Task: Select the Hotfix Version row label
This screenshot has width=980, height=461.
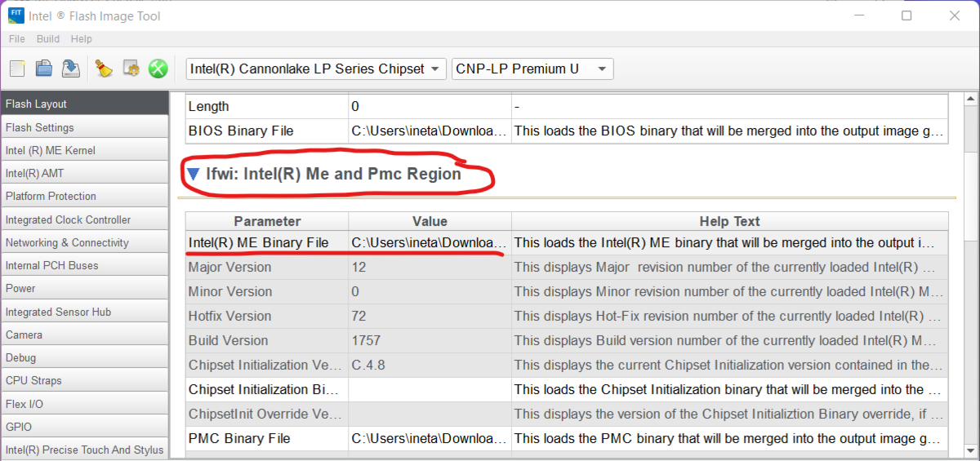Action: point(231,316)
